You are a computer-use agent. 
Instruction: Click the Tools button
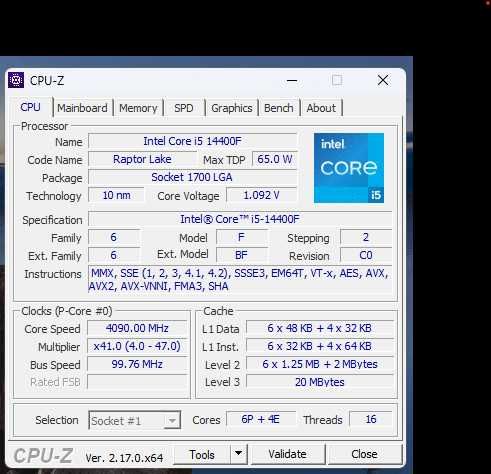tap(202, 454)
